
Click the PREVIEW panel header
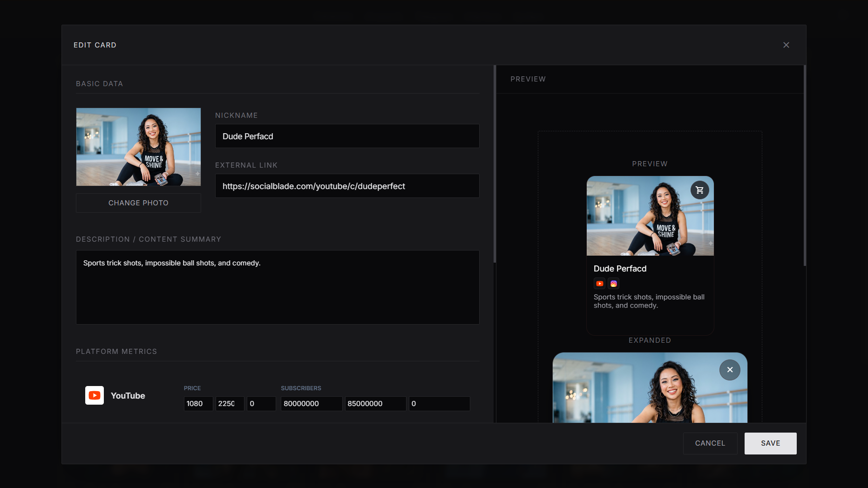coord(528,79)
